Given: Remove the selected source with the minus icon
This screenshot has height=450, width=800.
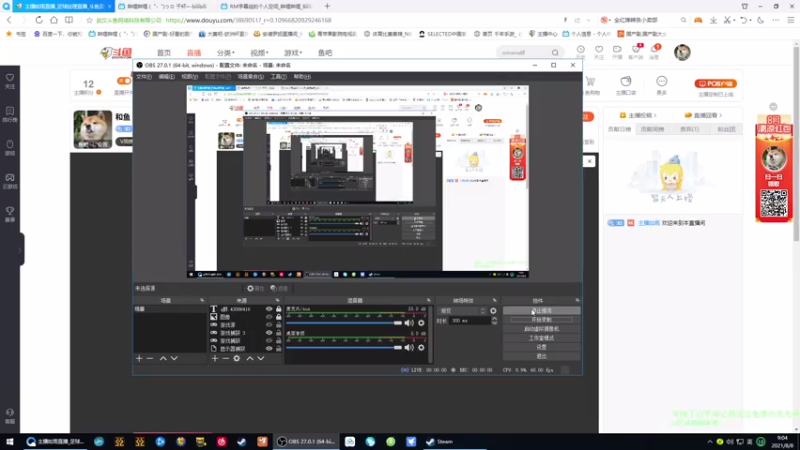Looking at the screenshot, I should (226, 359).
